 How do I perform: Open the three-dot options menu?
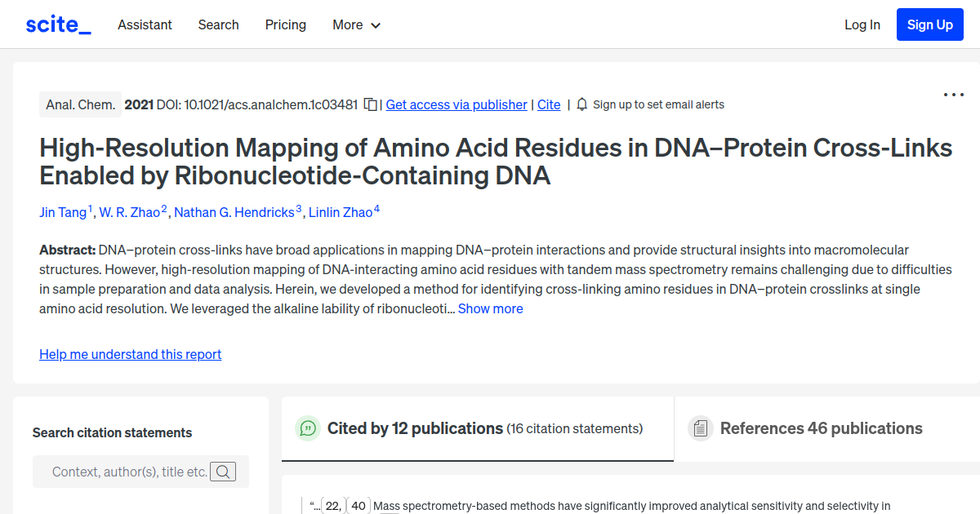click(x=953, y=95)
